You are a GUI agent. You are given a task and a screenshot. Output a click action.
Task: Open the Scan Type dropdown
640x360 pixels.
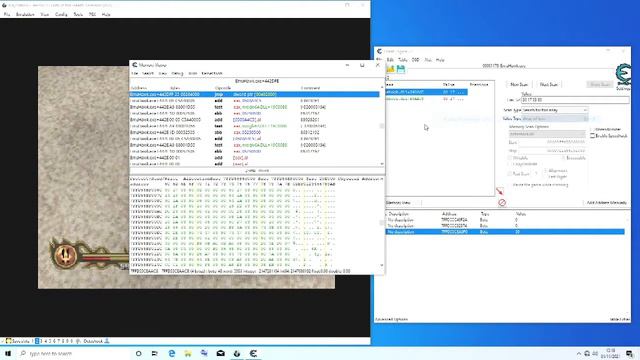[555, 110]
